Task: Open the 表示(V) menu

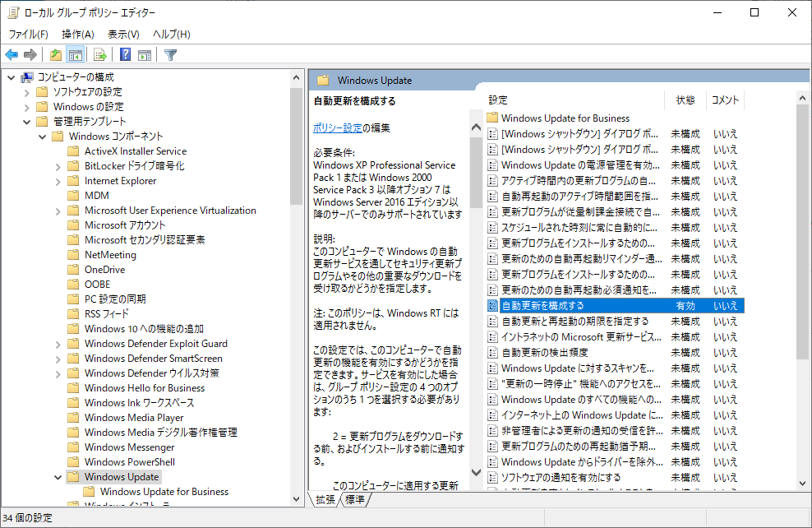Action: pyautogui.click(x=123, y=35)
